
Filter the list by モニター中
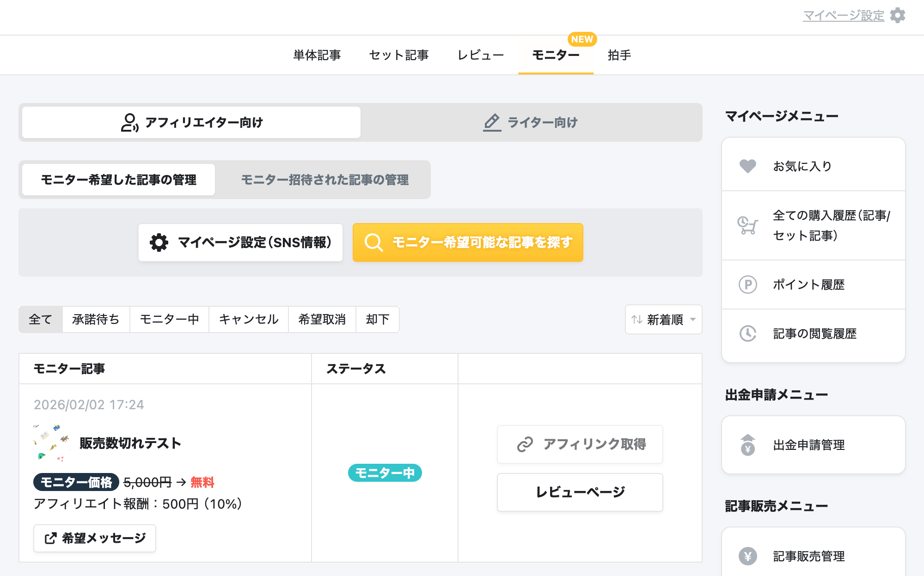pyautogui.click(x=169, y=320)
